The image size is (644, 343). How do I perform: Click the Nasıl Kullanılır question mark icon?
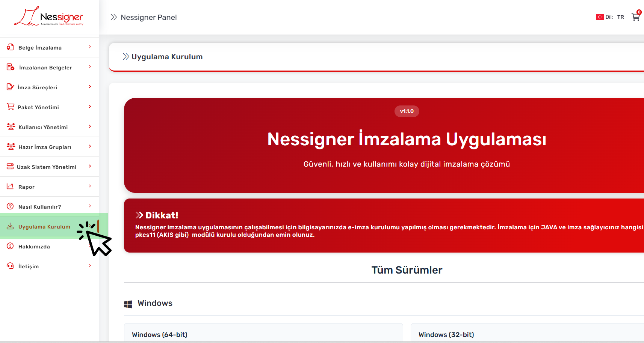pos(10,206)
